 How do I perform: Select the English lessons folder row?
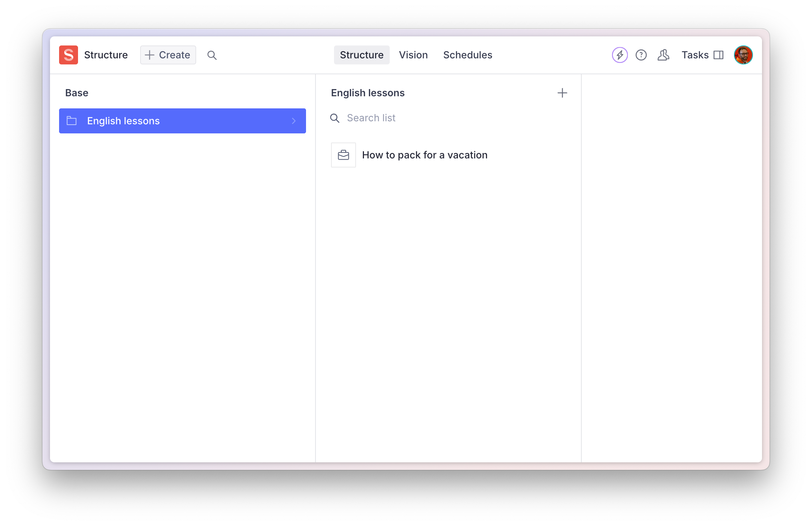pos(183,121)
